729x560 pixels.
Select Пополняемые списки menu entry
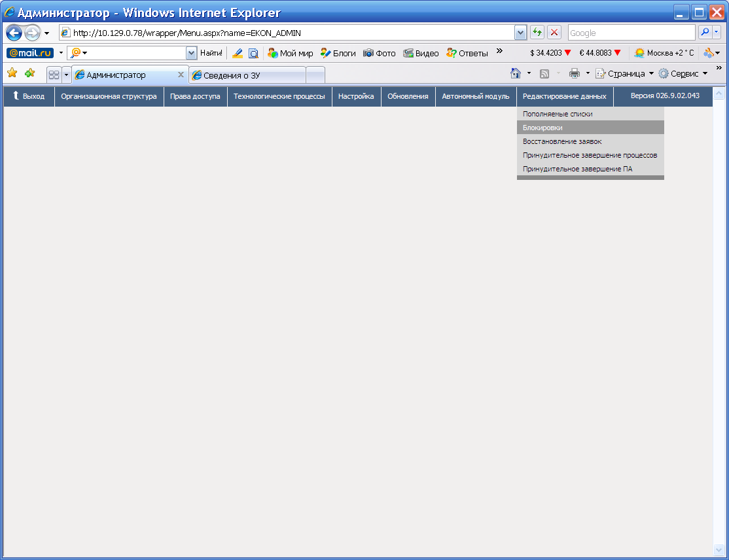tap(590, 114)
